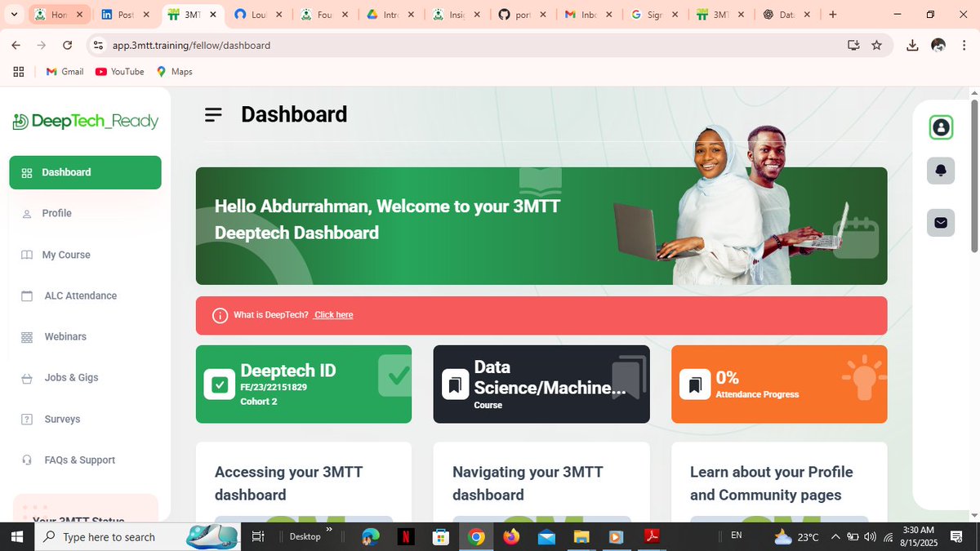Select Profile in the sidebar menu
Viewport: 980px width, 551px height.
pos(57,212)
